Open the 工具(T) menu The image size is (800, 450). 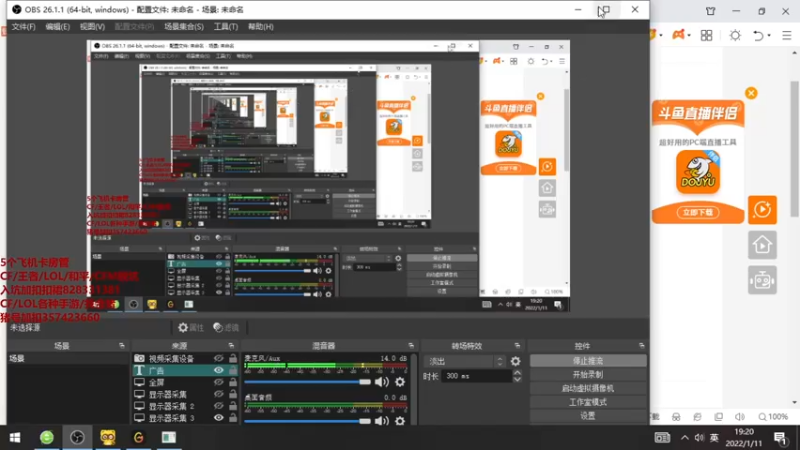tap(226, 27)
